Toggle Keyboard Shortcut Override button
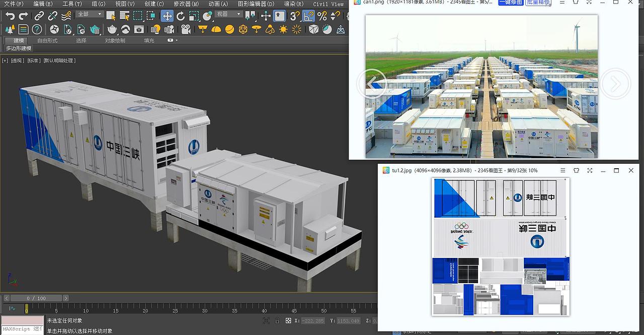 coord(279,16)
